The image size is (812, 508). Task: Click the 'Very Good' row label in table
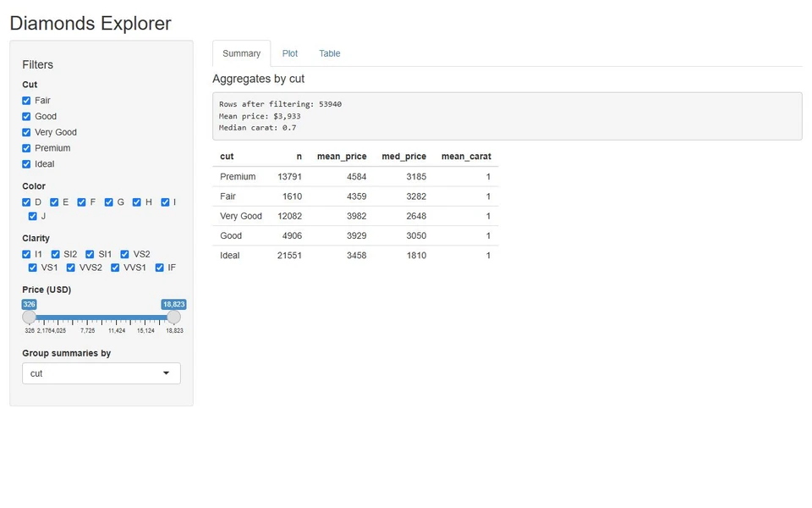tap(241, 216)
